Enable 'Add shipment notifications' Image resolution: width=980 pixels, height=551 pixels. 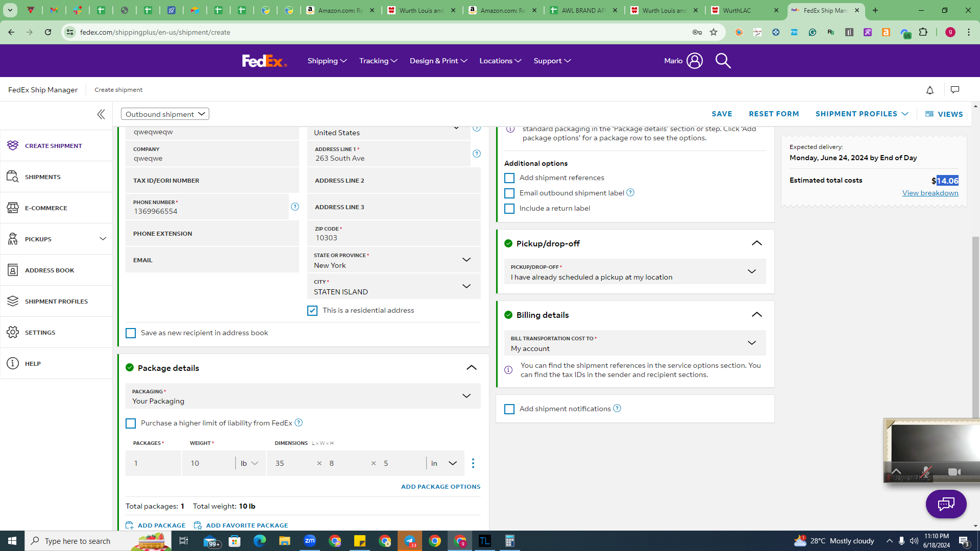tap(509, 409)
